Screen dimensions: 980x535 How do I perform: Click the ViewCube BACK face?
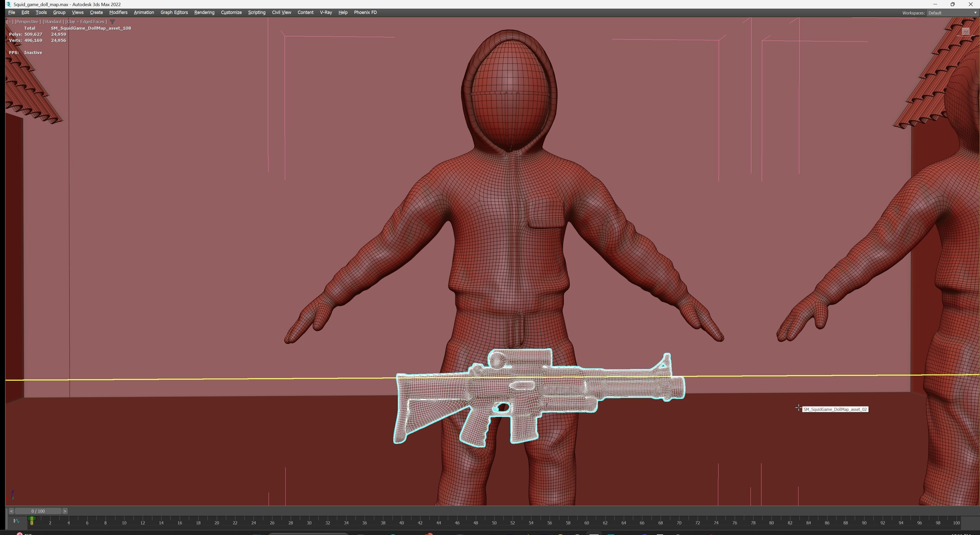click(x=966, y=31)
